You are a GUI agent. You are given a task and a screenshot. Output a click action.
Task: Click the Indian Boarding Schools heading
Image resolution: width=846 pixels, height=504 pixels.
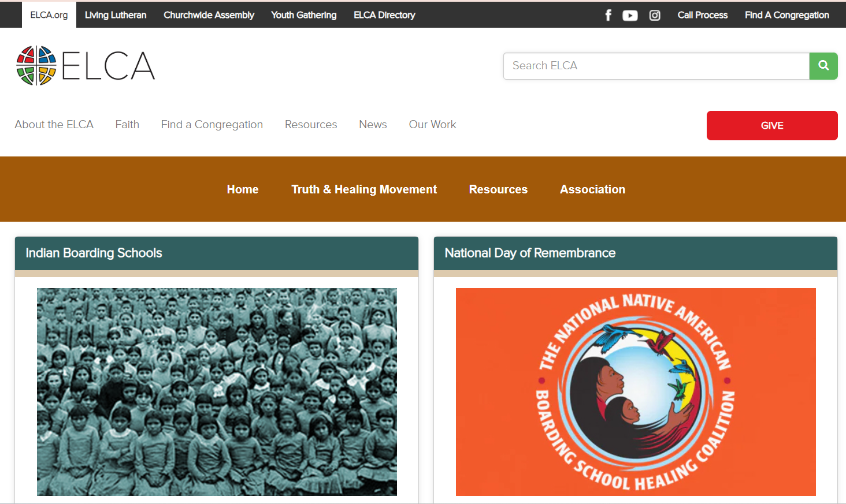[x=94, y=253]
